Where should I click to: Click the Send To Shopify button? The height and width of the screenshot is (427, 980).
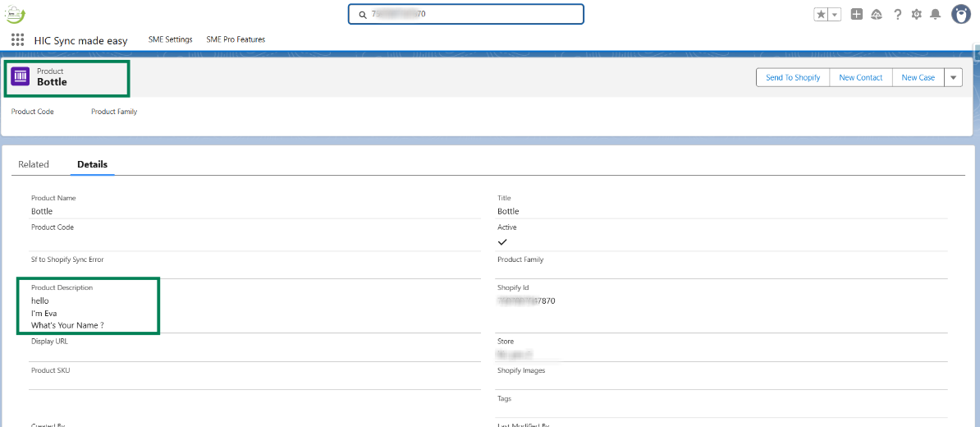pos(793,77)
